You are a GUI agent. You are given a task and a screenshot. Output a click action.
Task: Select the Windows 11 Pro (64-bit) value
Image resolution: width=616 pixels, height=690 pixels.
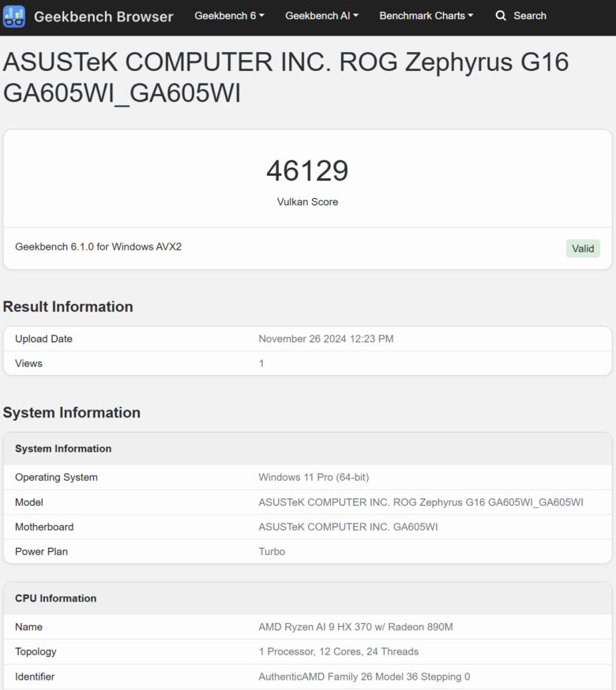314,478
